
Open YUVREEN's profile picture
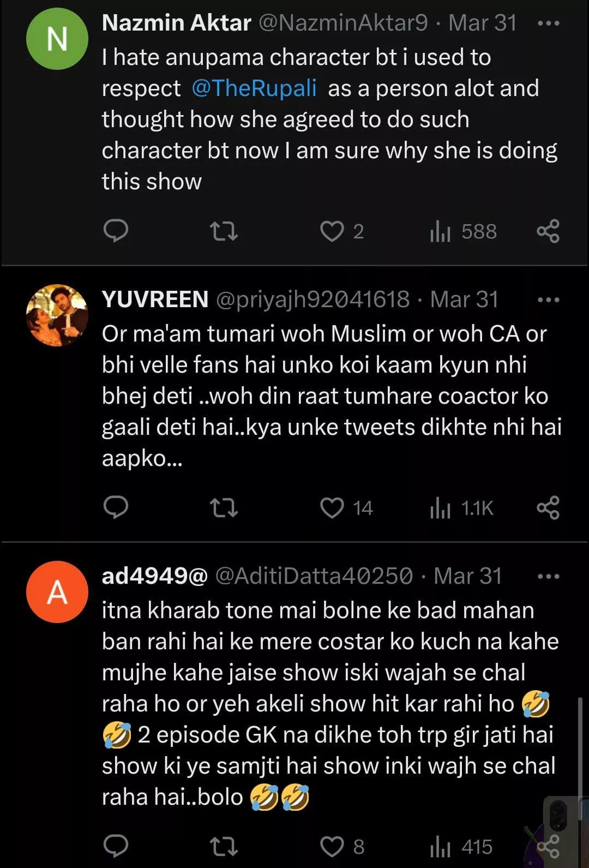click(57, 315)
